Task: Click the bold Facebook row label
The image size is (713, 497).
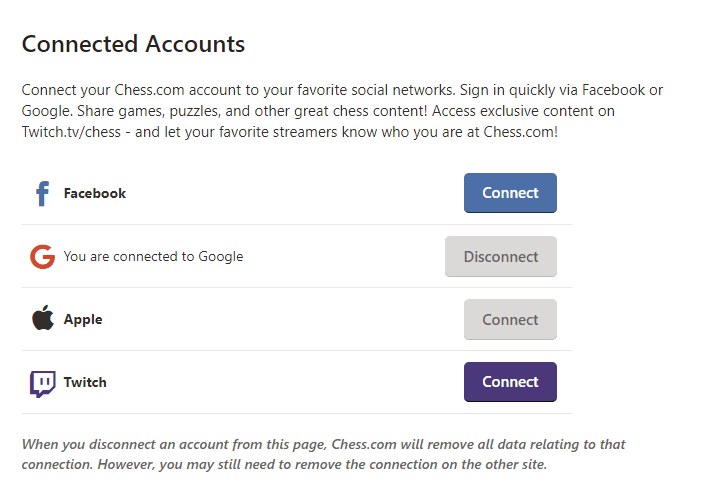Action: (x=95, y=194)
